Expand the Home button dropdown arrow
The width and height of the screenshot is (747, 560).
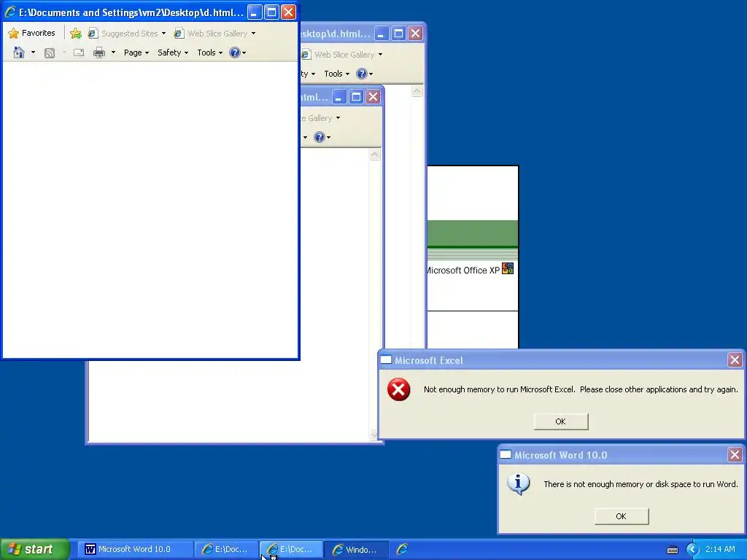coord(33,52)
